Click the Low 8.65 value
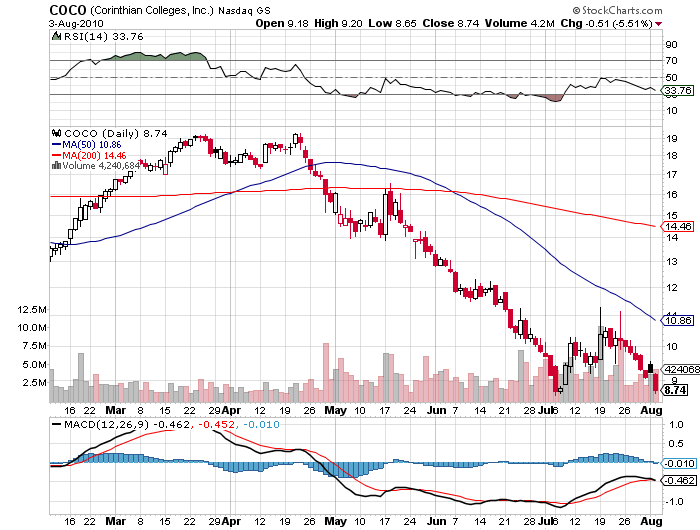 [x=392, y=23]
